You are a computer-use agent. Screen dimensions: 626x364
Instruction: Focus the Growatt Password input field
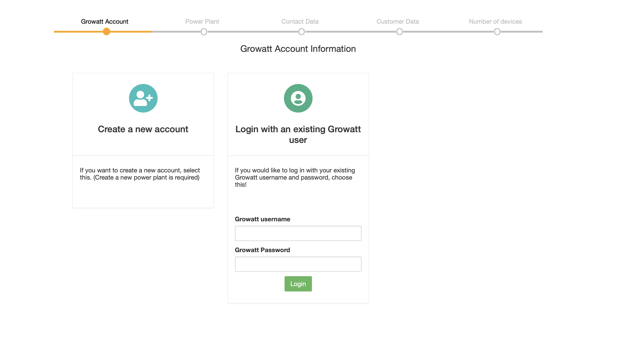[298, 264]
